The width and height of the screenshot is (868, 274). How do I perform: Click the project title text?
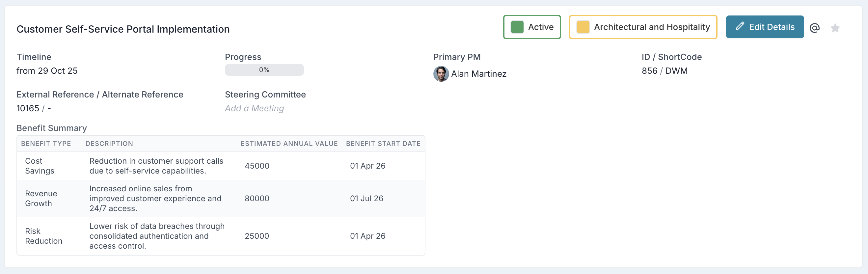coord(123,29)
